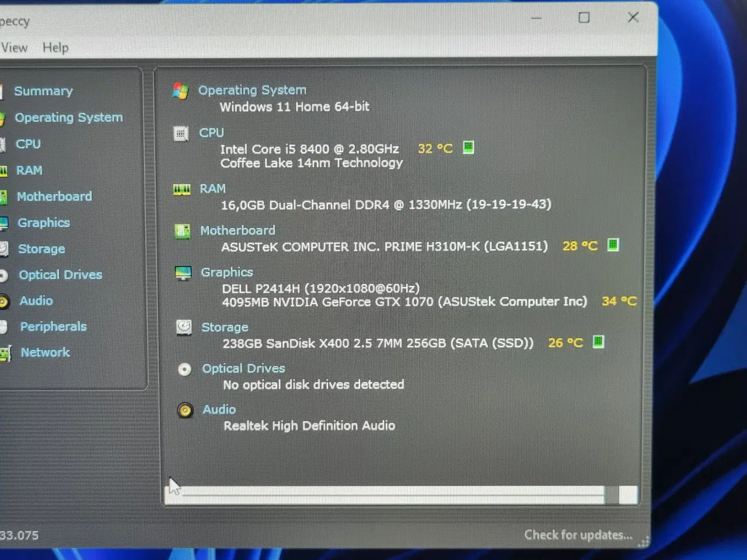747x560 pixels.
Task: Click the scrollbar right end button
Action: [x=628, y=495]
